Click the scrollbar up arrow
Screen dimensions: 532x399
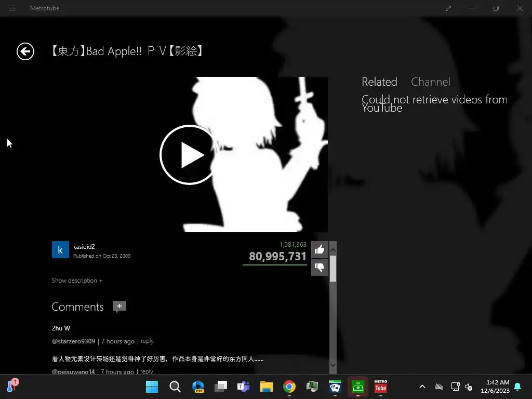point(333,250)
